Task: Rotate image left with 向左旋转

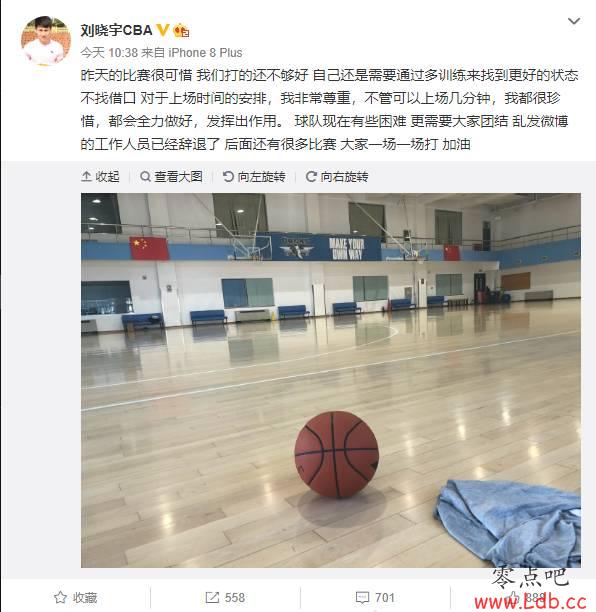Action: coord(254,177)
